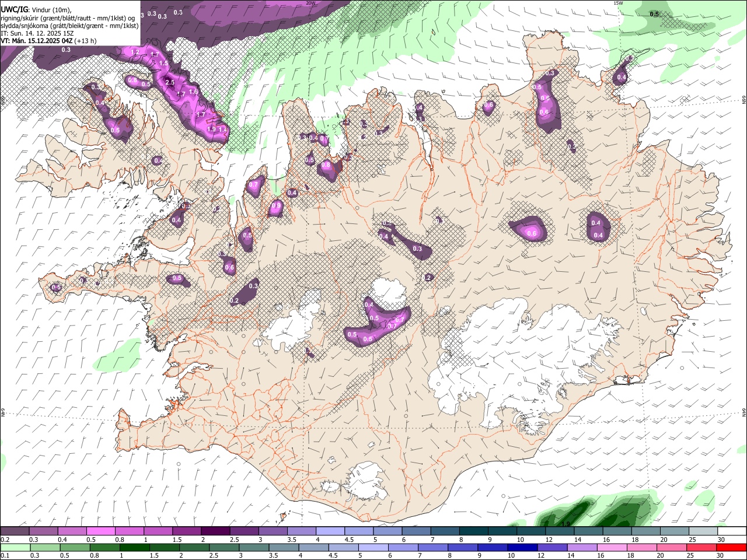Click the '1.4' snowfall value on the map
The height and width of the screenshot is (560, 747).
222,129
